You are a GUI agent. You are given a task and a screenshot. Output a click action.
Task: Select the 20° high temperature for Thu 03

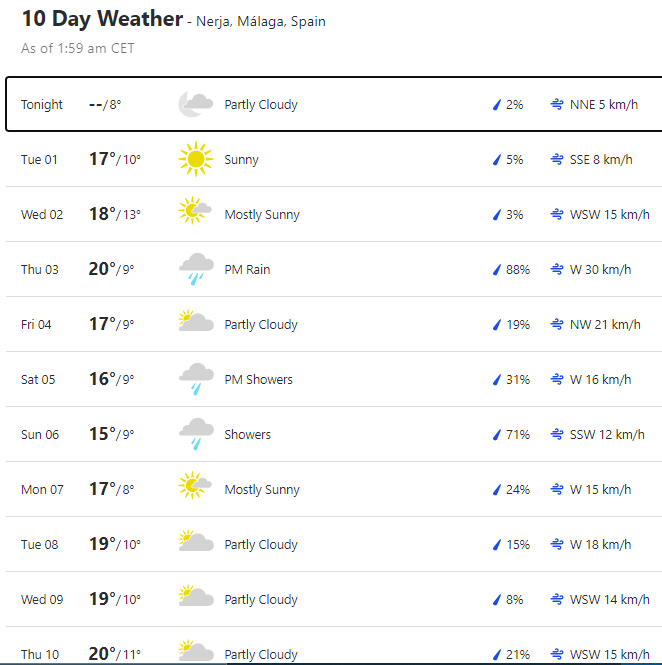[x=102, y=268]
